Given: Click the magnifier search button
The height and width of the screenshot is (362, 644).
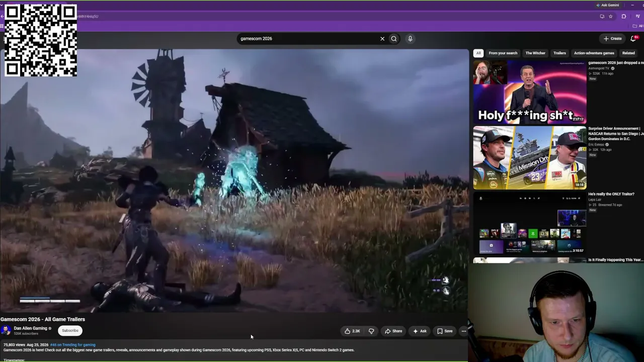Looking at the screenshot, I should tap(394, 39).
